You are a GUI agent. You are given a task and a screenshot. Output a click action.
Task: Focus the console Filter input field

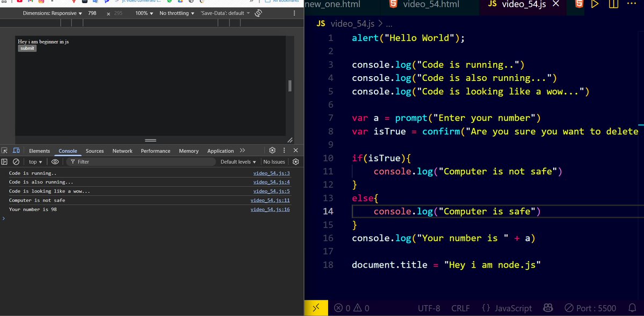[141, 161]
